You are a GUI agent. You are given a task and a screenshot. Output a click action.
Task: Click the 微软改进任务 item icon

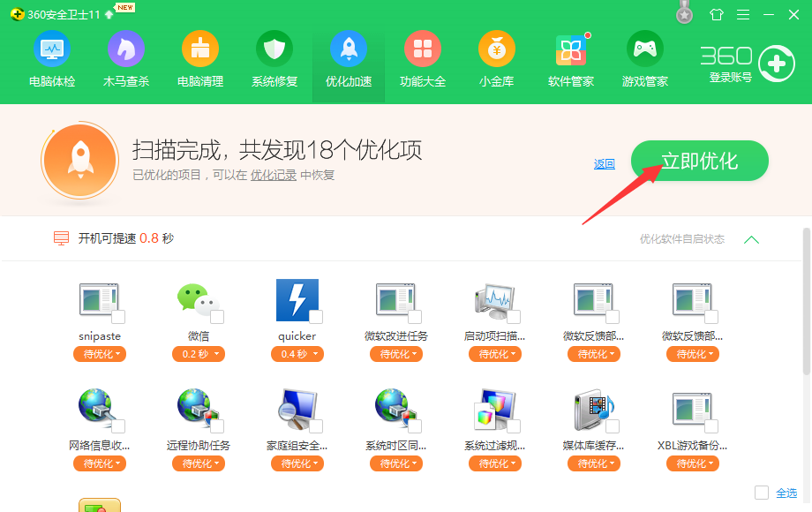coord(395,299)
